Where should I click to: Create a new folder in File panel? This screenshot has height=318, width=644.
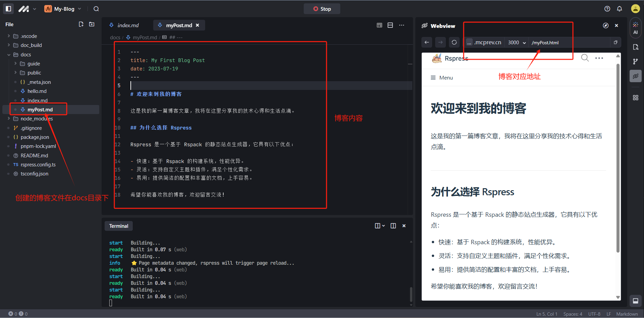[x=92, y=24]
